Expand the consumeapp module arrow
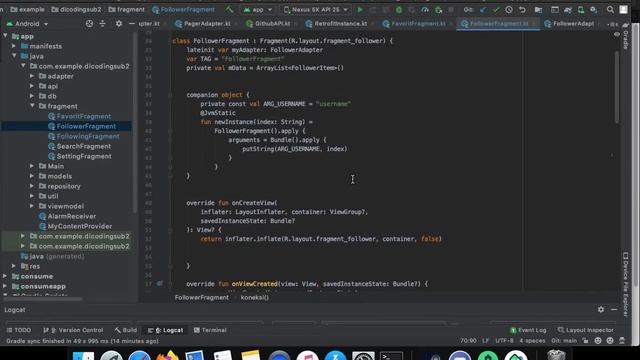 5,286
